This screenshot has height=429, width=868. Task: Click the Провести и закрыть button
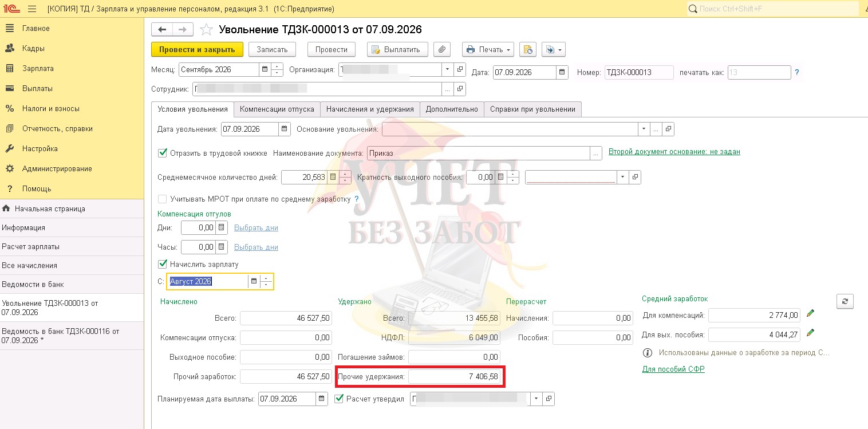click(x=197, y=49)
